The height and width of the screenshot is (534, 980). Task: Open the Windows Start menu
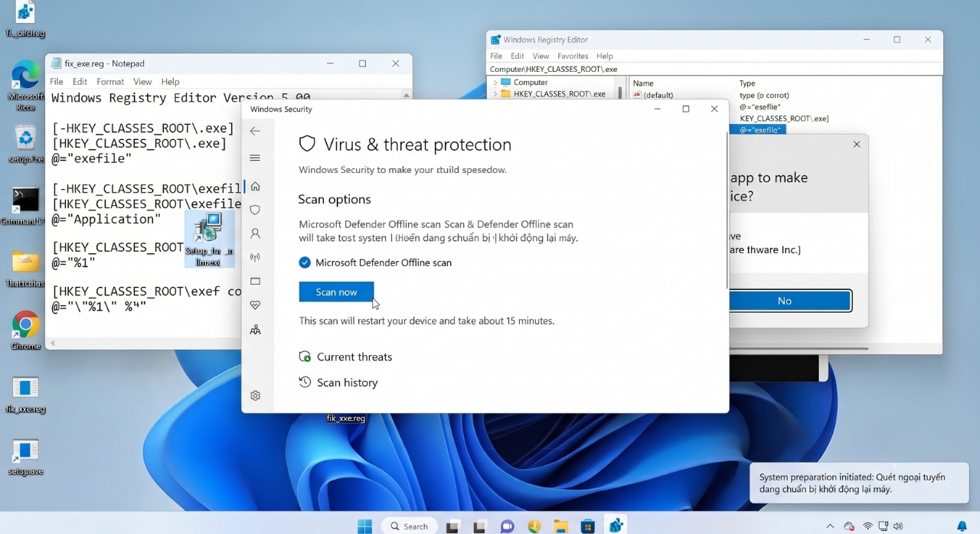click(364, 526)
